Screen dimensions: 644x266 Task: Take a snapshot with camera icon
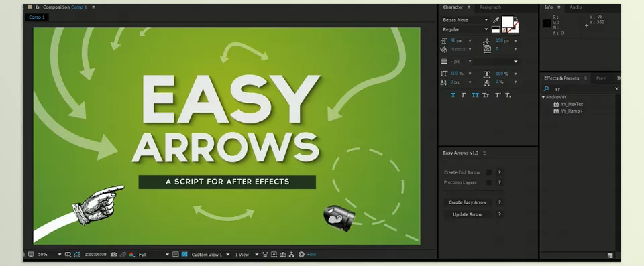coord(114,255)
